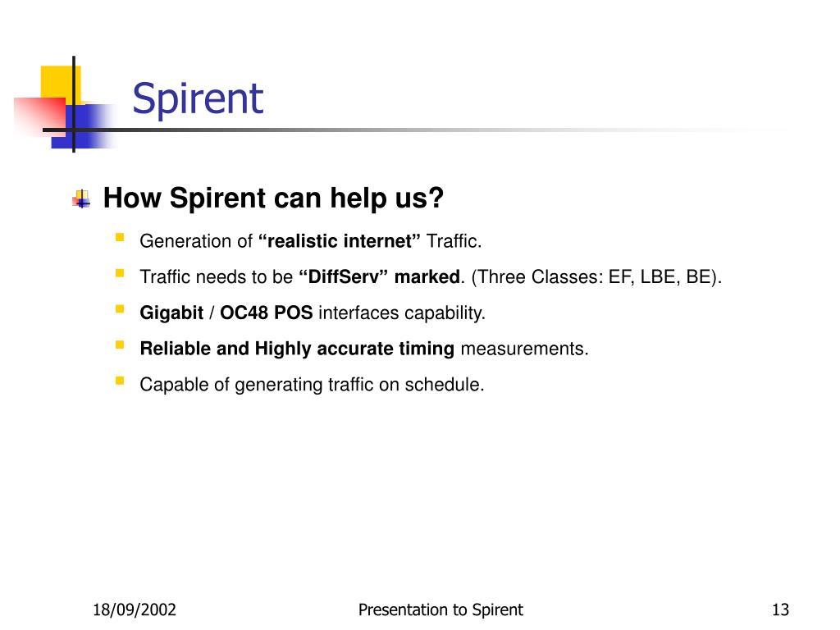Click the bold word Gigabit
The image size is (840, 630).
click(x=171, y=313)
